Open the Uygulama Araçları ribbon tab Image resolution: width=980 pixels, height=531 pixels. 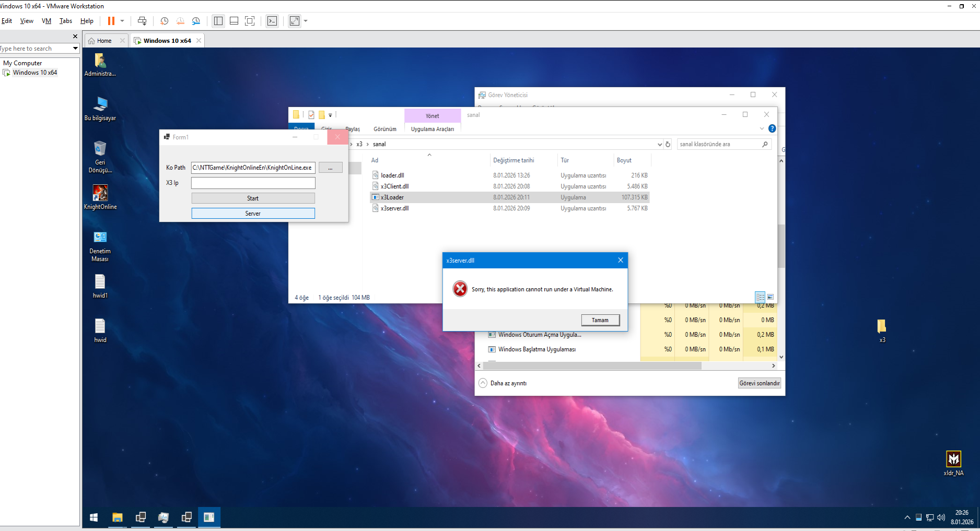point(433,129)
